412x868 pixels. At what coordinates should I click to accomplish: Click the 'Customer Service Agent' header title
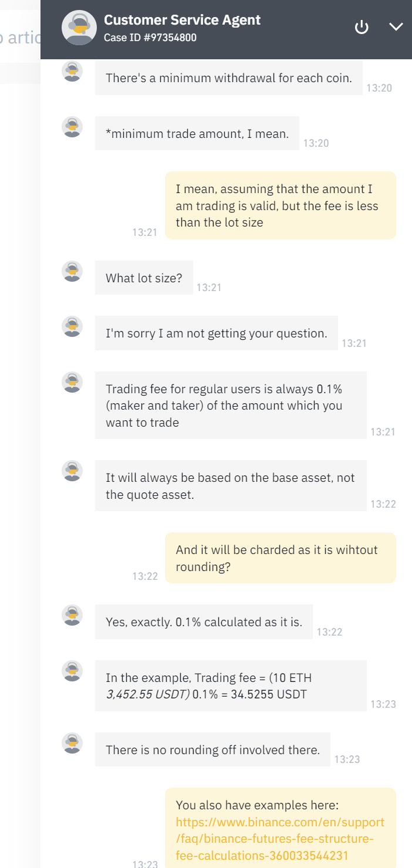coord(182,19)
